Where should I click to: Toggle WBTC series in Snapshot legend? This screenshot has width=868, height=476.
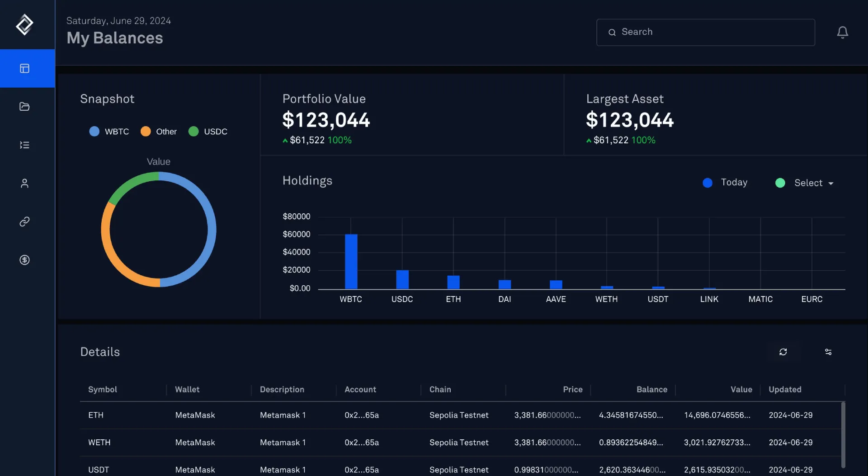pos(109,132)
